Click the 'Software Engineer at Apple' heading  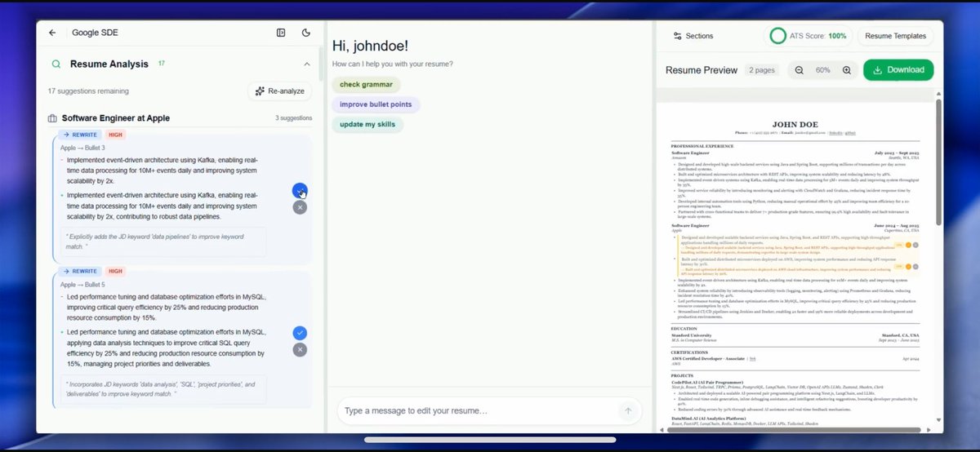(116, 118)
